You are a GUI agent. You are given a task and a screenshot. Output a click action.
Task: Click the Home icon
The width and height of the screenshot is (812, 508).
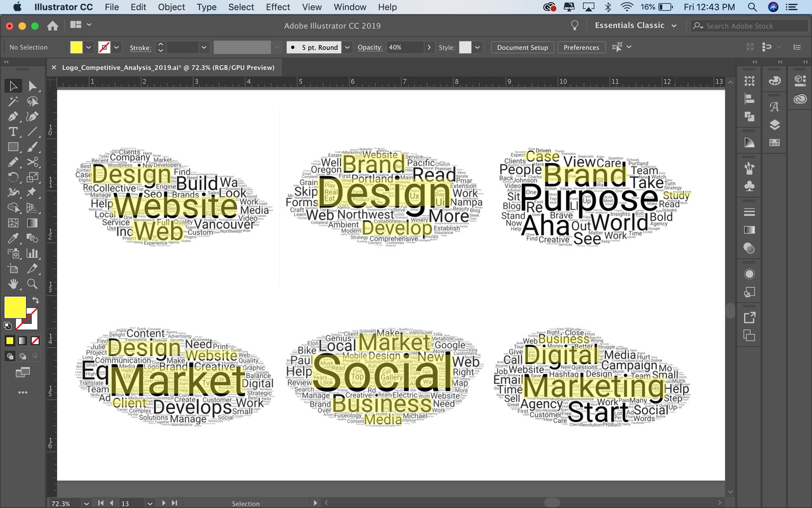point(52,25)
